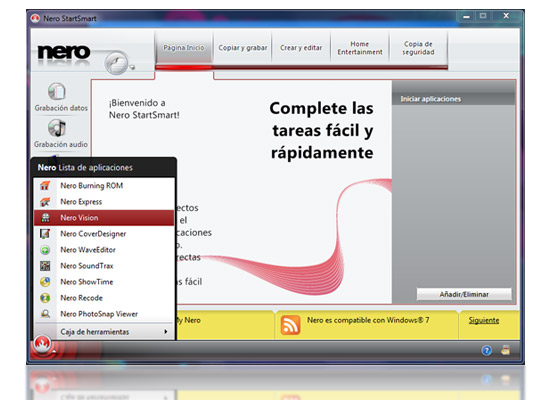Viewport: 560px width, 400px height.
Task: Click the options icon beside help
Action: (505, 350)
